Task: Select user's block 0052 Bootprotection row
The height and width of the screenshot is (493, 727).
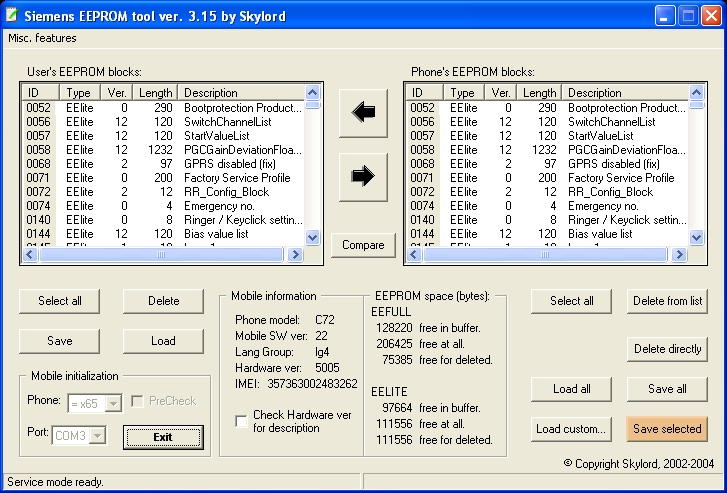Action: [163, 108]
